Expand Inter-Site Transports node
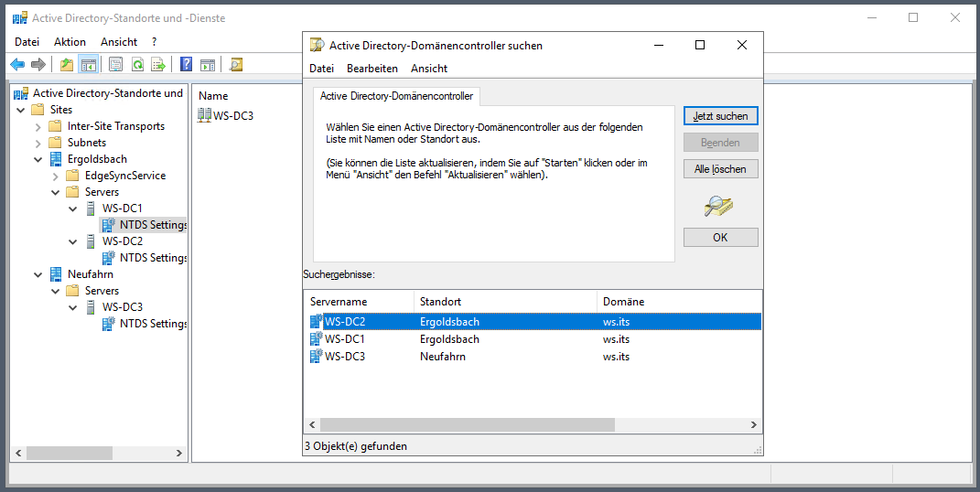This screenshot has height=492, width=980. pyautogui.click(x=38, y=127)
